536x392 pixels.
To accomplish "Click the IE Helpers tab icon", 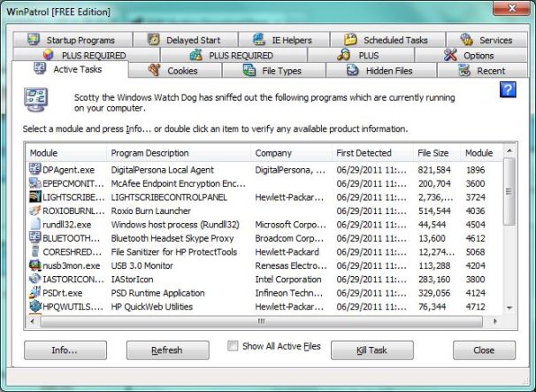I will (x=259, y=39).
